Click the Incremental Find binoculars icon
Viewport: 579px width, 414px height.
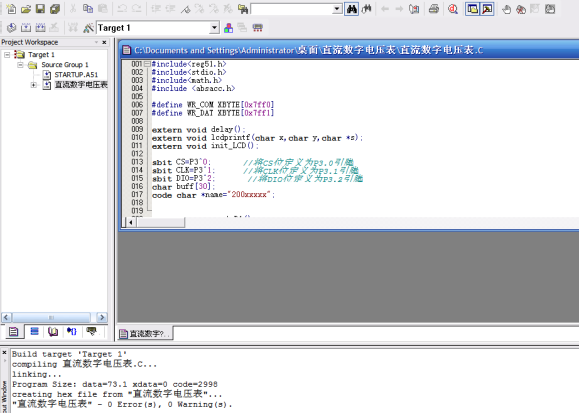[366, 9]
